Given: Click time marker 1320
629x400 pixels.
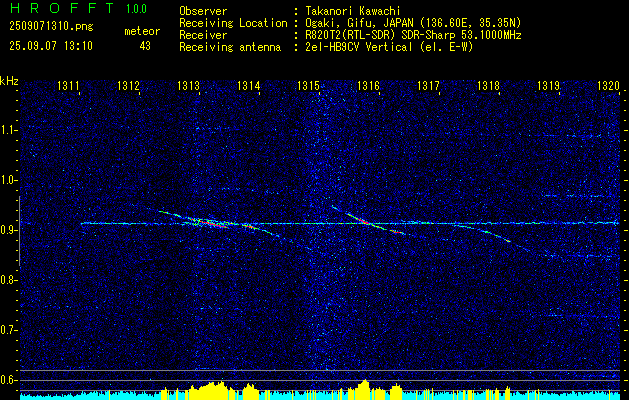Looking at the screenshot, I should point(609,85).
